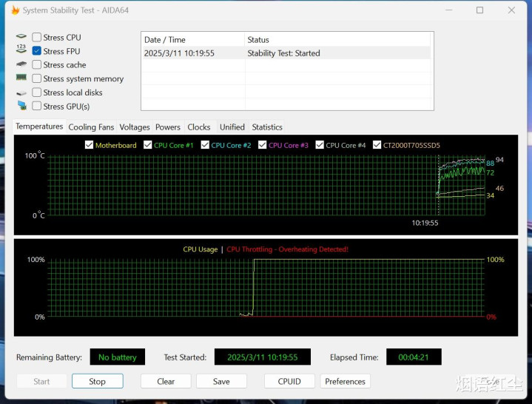Toggle CPU Core #2 graph checkbox
This screenshot has width=532, height=404.
[205, 145]
